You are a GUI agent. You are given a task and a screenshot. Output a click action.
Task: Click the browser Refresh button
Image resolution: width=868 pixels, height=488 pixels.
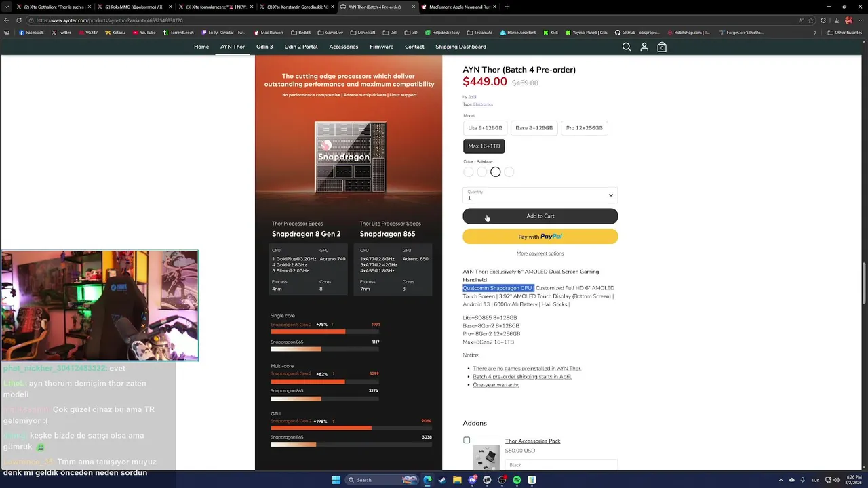18,20
